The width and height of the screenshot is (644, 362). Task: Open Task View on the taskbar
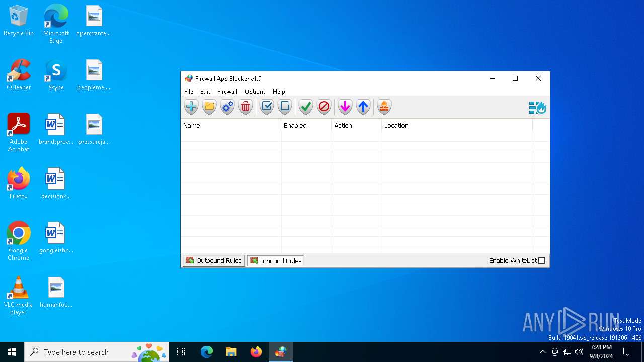(x=181, y=352)
